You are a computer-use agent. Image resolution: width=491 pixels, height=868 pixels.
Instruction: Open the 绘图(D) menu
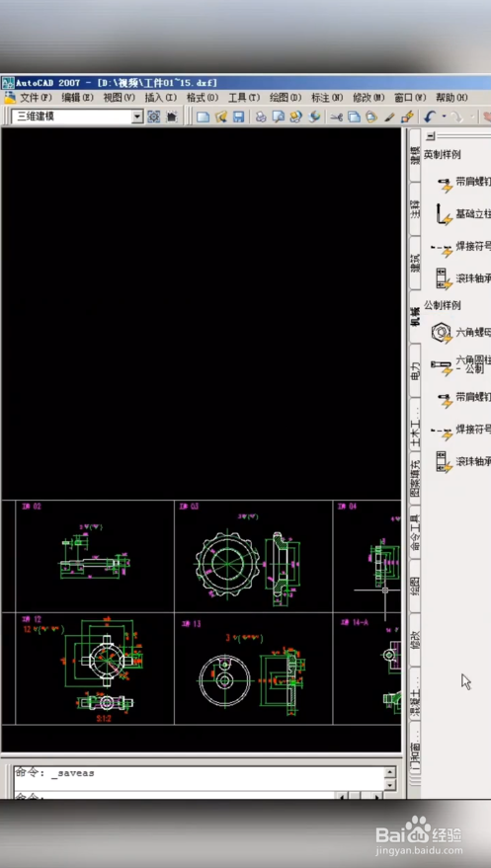pyautogui.click(x=286, y=98)
